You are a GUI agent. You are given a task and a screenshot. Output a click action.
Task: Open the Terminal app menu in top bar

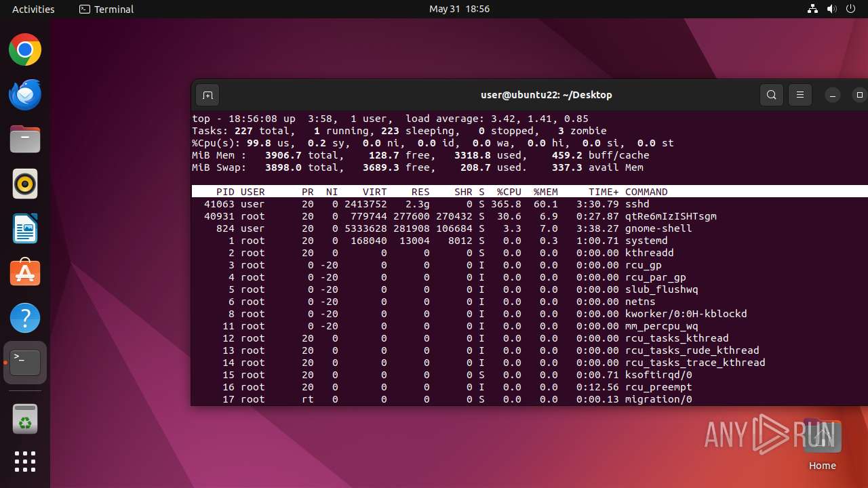106,9
